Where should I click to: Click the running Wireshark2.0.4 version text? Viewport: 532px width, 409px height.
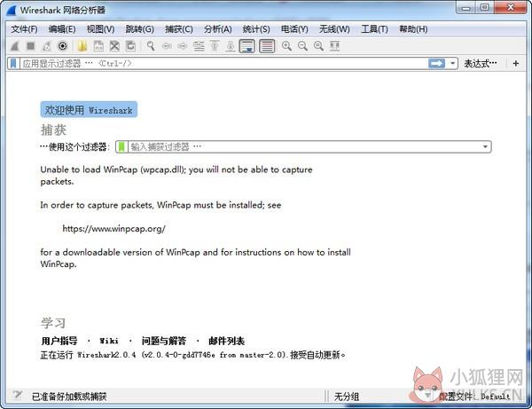pyautogui.click(x=192, y=355)
